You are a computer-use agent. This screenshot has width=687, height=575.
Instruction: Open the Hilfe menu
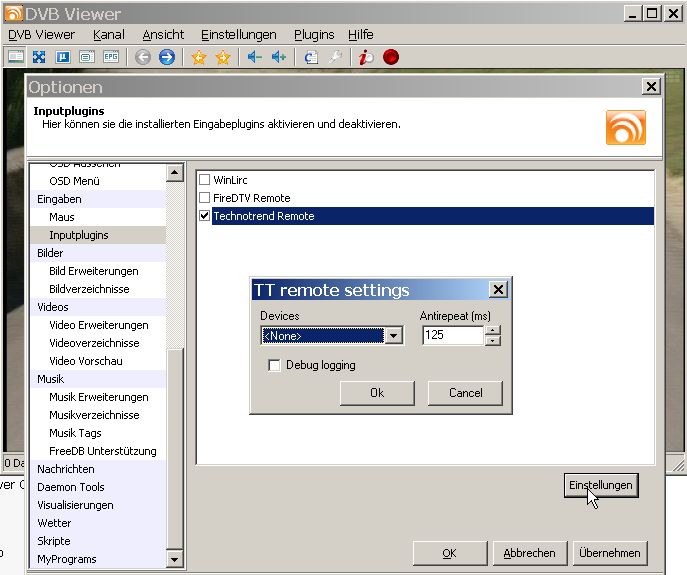pos(361,35)
